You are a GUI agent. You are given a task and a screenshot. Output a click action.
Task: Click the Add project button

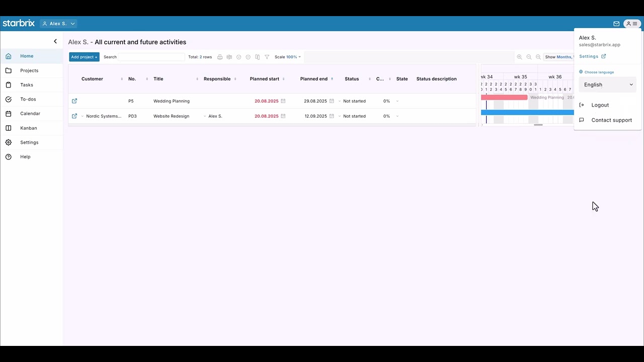(84, 57)
